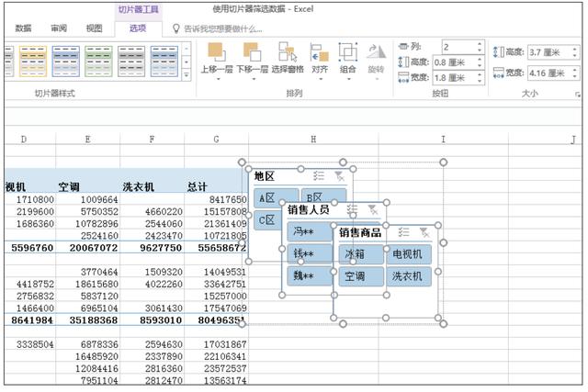Adjust the button columns (列) spinner
Screen dimensions: 588x392
point(480,47)
